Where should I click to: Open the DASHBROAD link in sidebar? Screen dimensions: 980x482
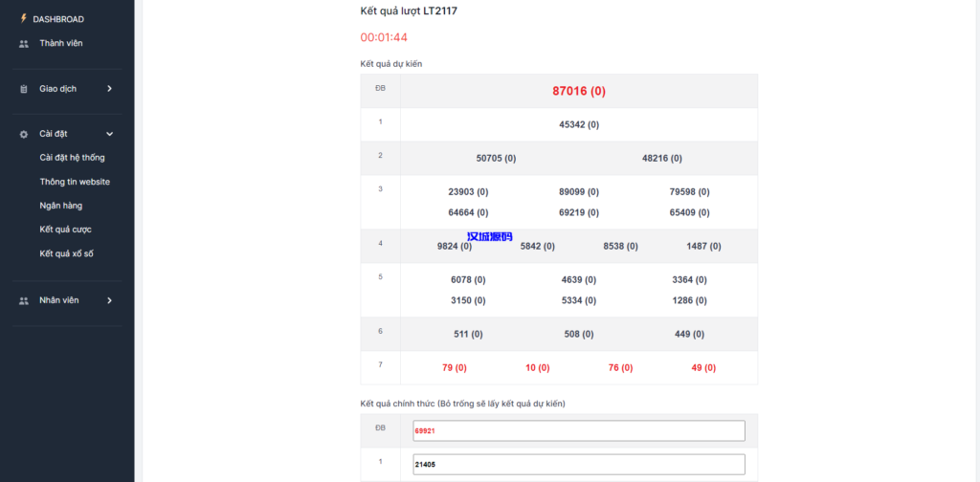(58, 19)
